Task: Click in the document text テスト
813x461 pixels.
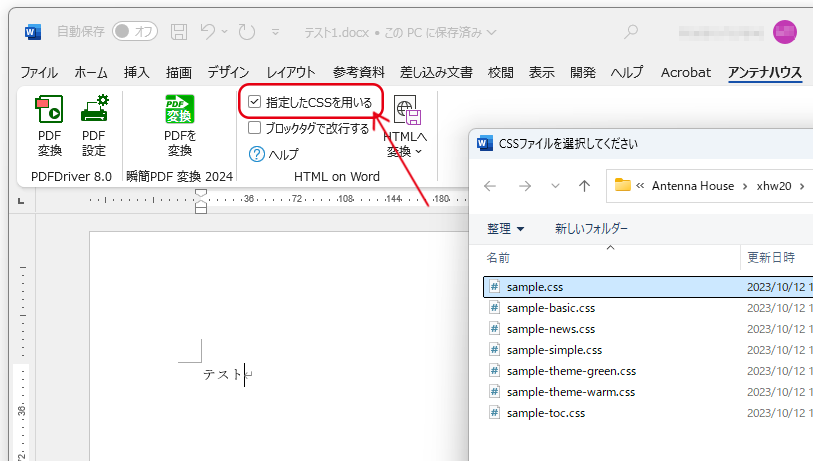Action: point(222,374)
